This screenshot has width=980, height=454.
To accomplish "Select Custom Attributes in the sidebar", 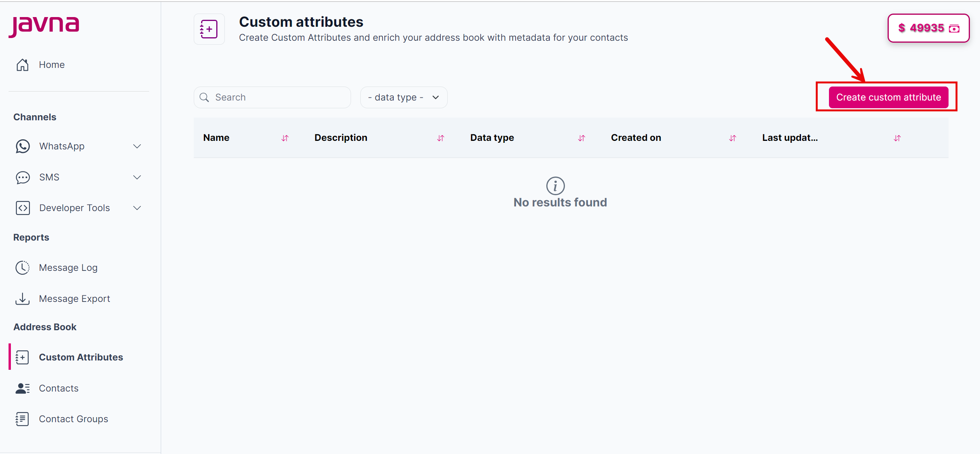I will (x=81, y=357).
